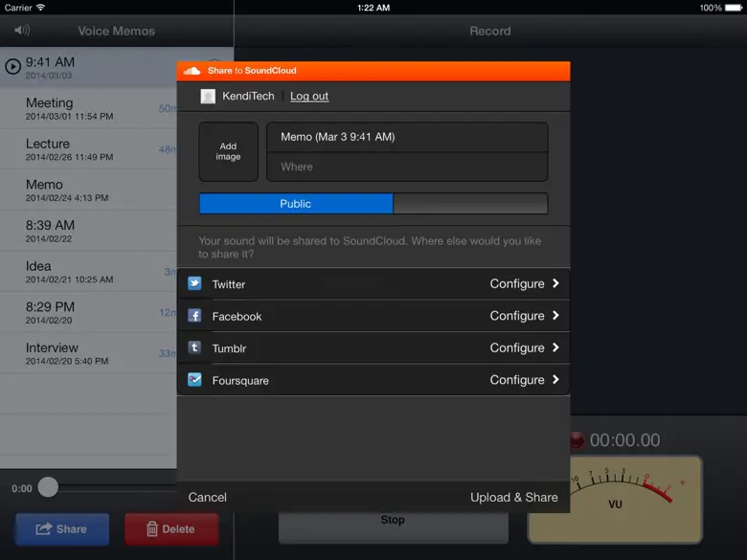Tap the Add image box
This screenshot has width=747, height=560.
[x=228, y=151]
